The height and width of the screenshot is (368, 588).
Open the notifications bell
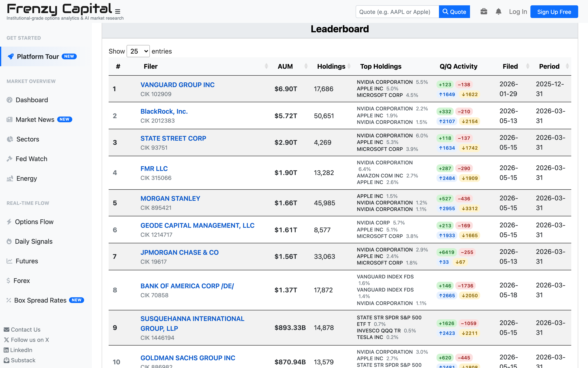(x=498, y=11)
